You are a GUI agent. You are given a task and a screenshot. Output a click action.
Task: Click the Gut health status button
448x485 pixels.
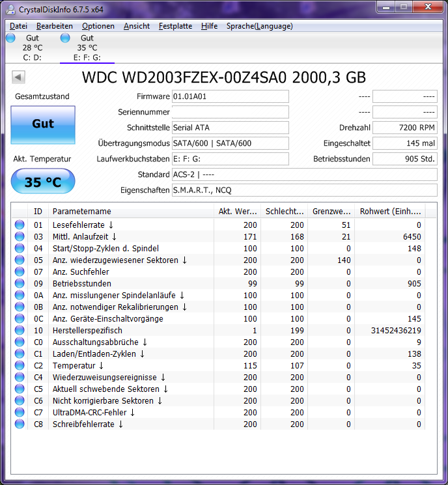(x=43, y=124)
